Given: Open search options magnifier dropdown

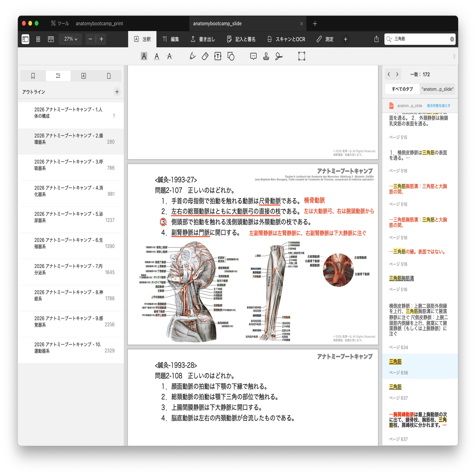Looking at the screenshot, I should (x=389, y=39).
